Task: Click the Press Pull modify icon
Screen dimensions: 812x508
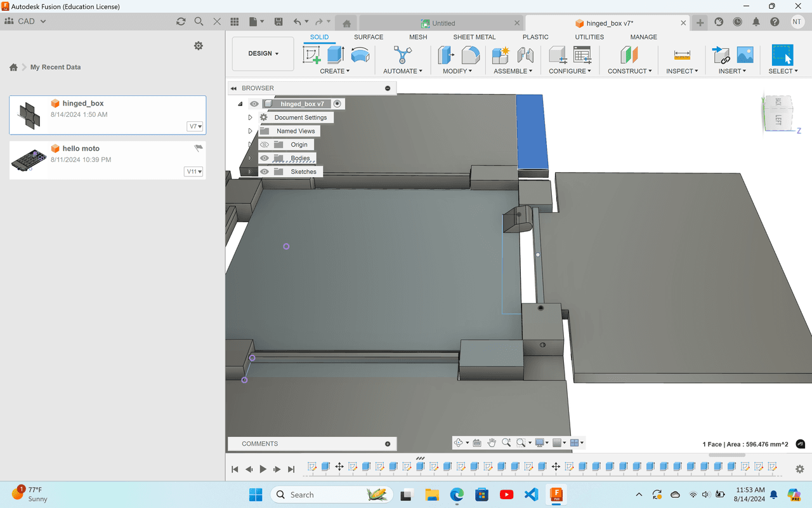Action: (x=446, y=55)
